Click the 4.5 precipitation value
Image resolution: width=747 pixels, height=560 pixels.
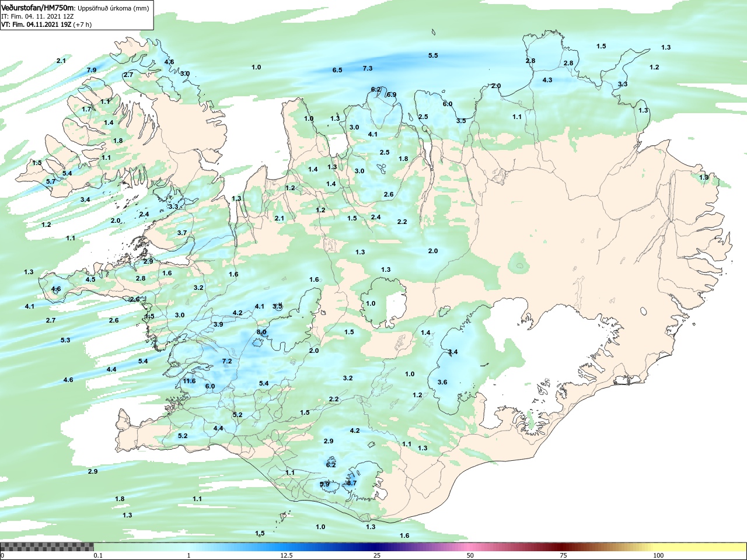(x=90, y=279)
